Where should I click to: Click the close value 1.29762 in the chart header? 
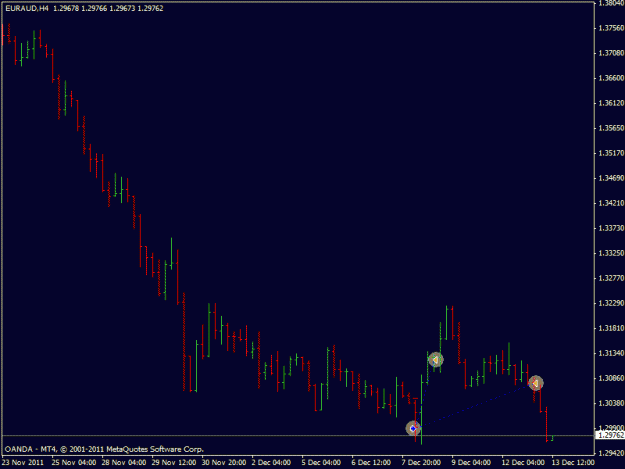(150, 8)
